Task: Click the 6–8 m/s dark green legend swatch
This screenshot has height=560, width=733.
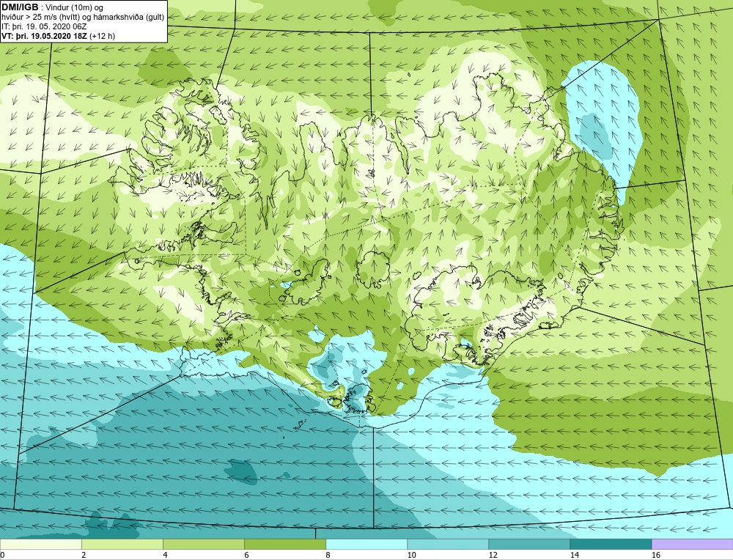Action: 284,544
